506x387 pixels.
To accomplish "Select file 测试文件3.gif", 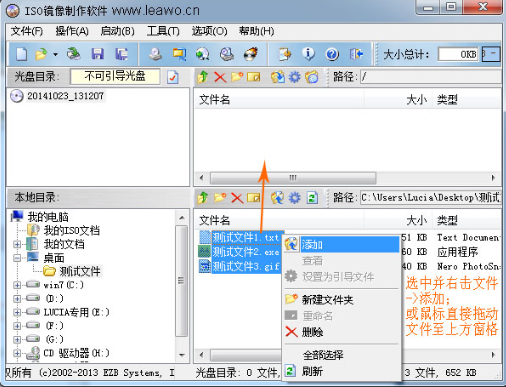I will 245,266.
